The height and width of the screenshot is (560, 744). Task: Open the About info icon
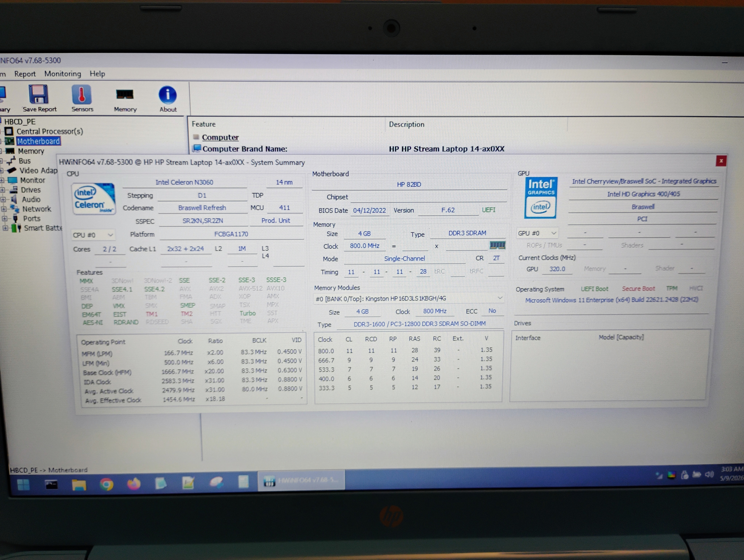[x=168, y=99]
